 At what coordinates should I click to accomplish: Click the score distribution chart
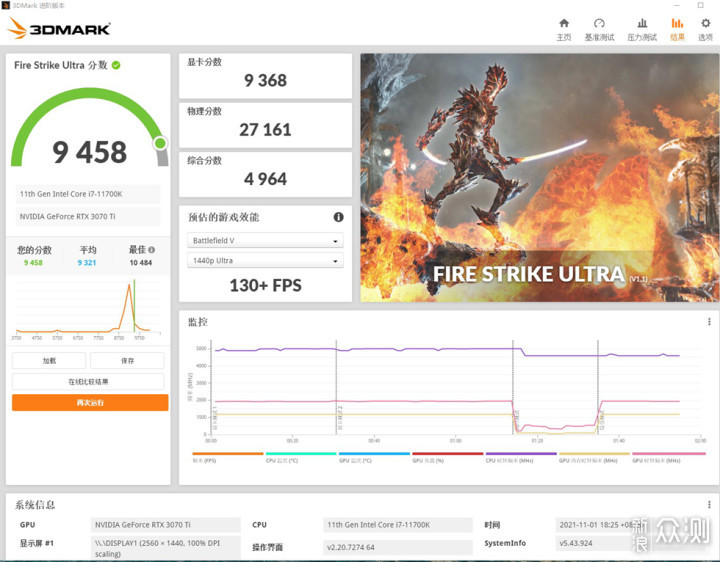(88, 310)
